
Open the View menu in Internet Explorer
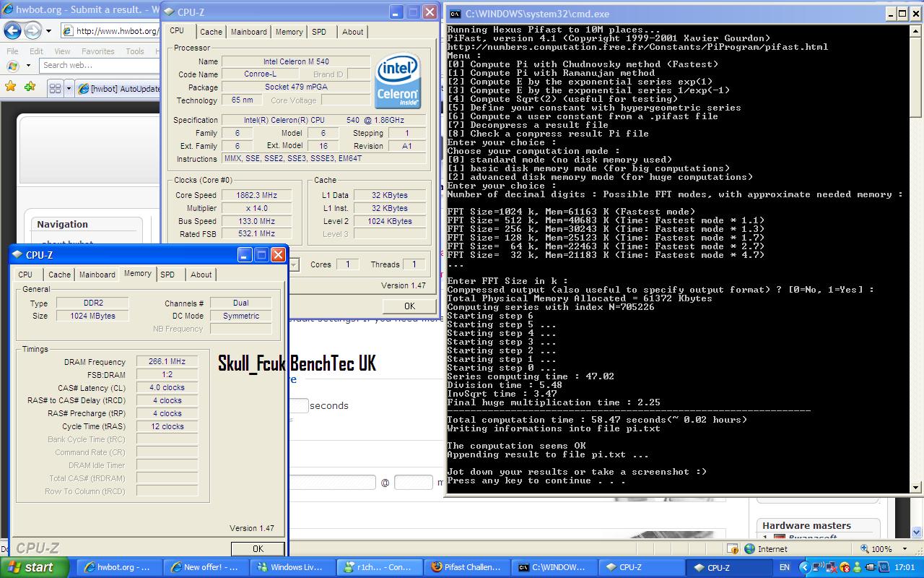pyautogui.click(x=63, y=51)
